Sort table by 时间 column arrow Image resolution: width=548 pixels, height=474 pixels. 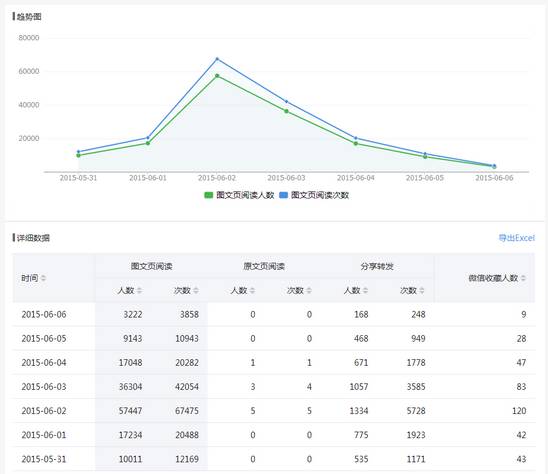tap(43, 278)
